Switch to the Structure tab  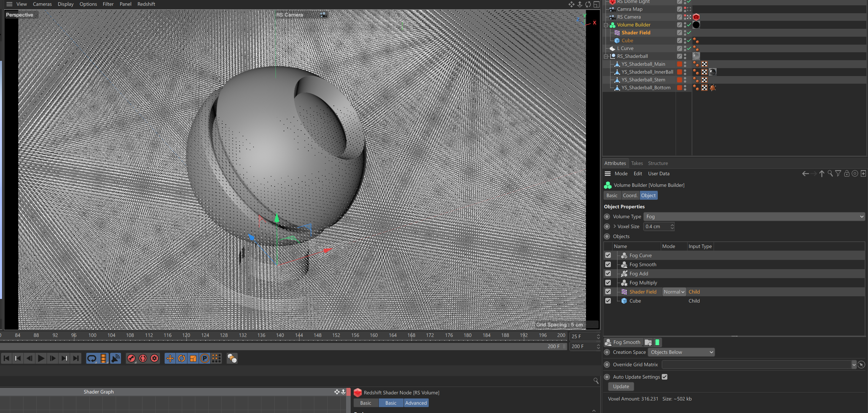tap(657, 163)
